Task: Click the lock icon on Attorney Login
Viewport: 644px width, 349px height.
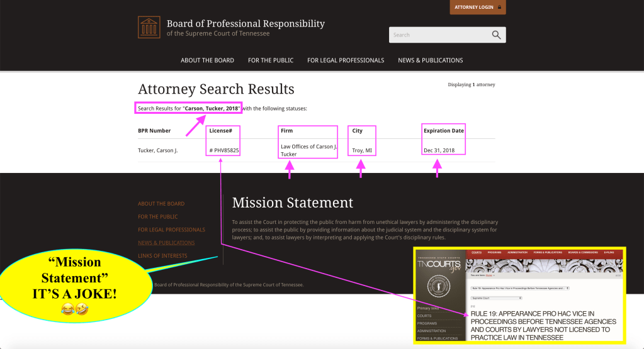Action: point(499,7)
